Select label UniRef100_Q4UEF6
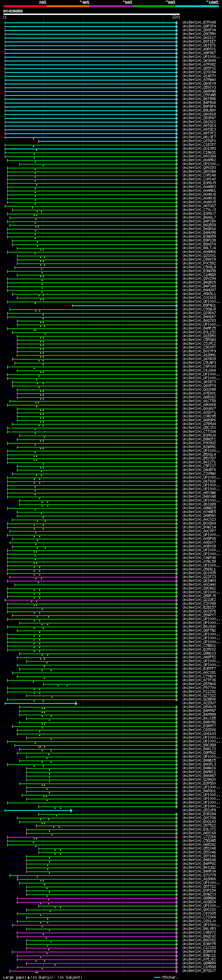The height and width of the screenshot is (980, 222). [x=199, y=470]
